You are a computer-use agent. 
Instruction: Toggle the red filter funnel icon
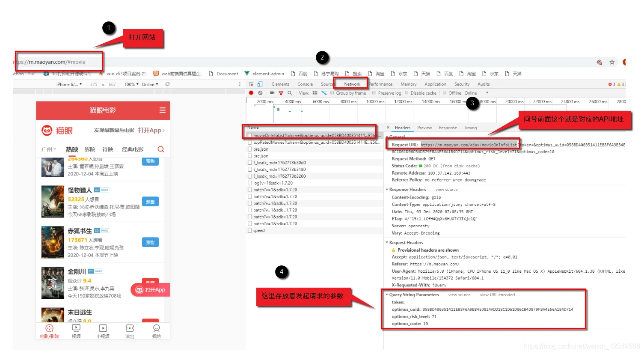point(281,93)
